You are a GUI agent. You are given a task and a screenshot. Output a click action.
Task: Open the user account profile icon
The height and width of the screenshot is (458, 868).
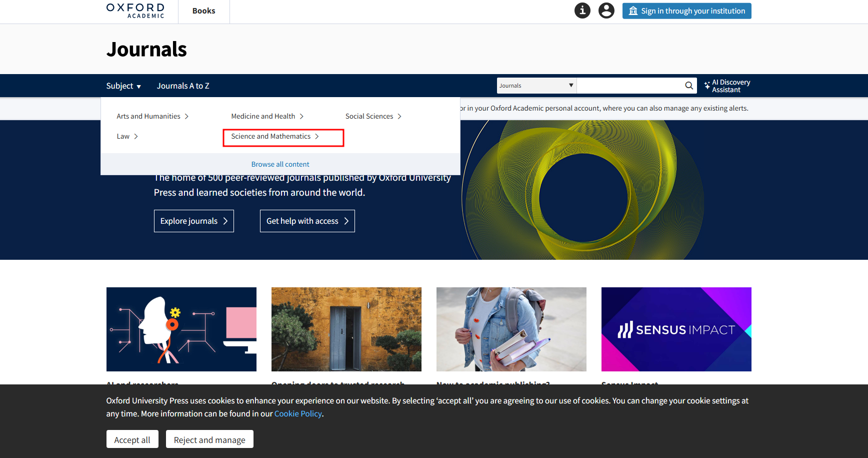pos(606,11)
